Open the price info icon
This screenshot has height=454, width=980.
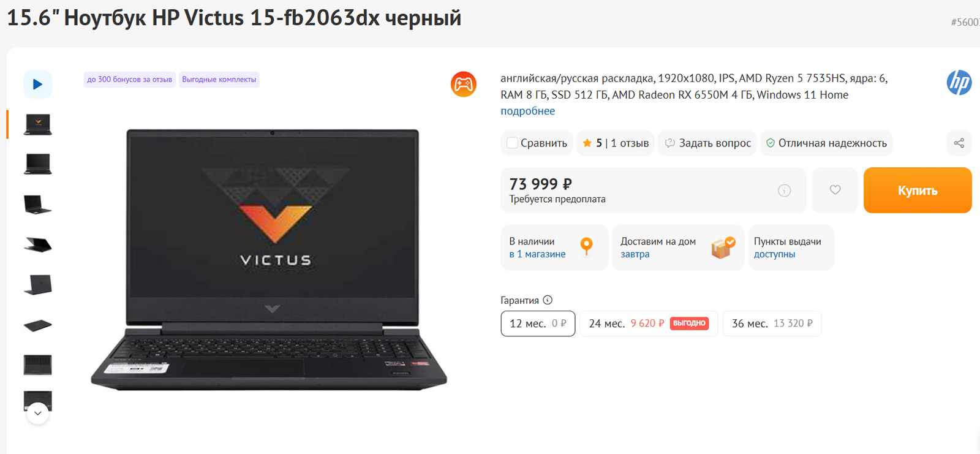pyautogui.click(x=784, y=191)
